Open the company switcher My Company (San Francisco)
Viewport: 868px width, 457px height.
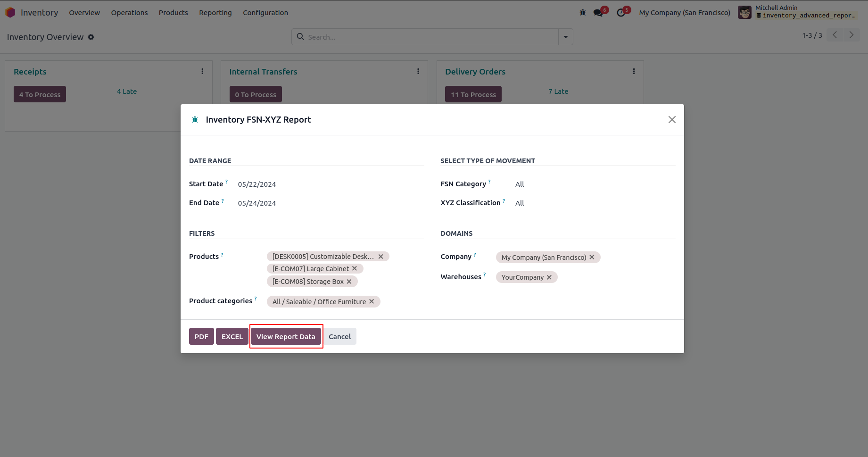point(685,13)
